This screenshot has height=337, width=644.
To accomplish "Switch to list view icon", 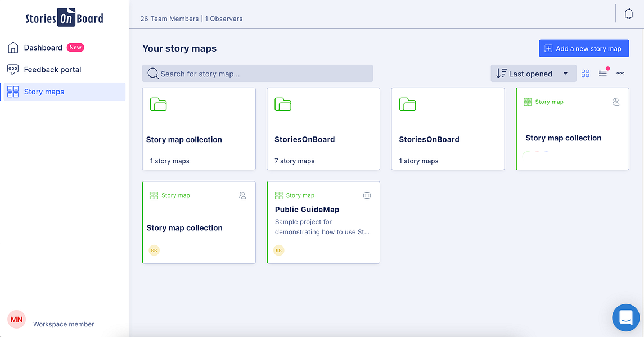I will point(602,74).
